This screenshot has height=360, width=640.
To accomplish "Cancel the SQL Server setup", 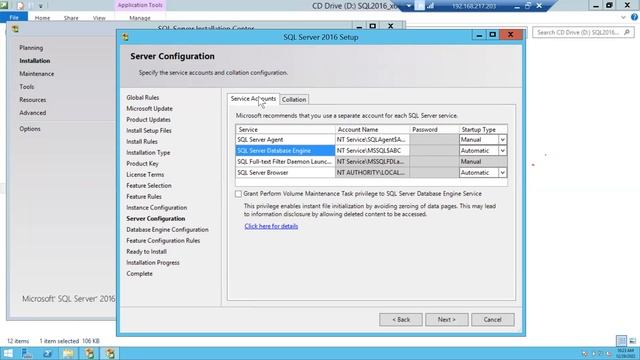I will [x=493, y=320].
